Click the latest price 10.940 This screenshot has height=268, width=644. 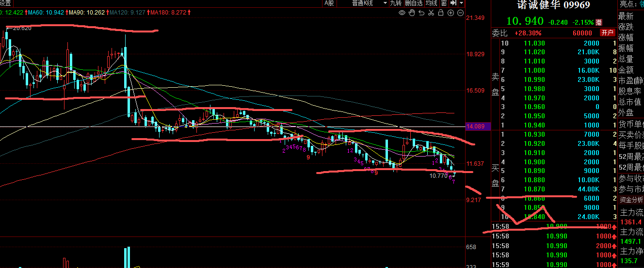tap(525, 21)
